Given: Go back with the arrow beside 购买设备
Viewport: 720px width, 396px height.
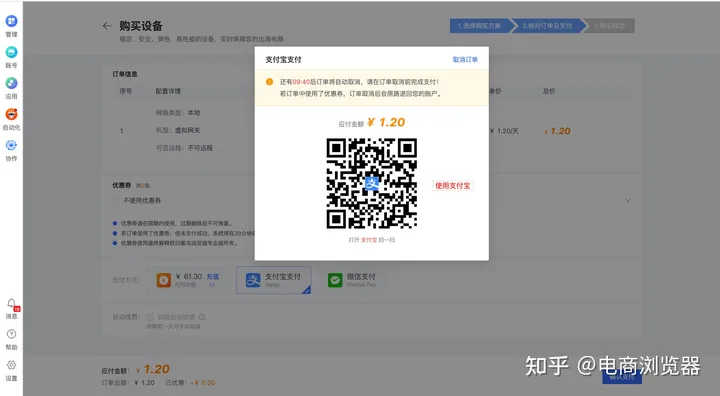Looking at the screenshot, I should [x=107, y=26].
